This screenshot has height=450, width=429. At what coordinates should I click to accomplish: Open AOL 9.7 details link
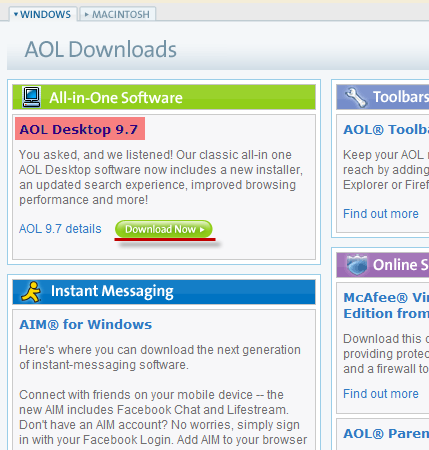point(60,229)
